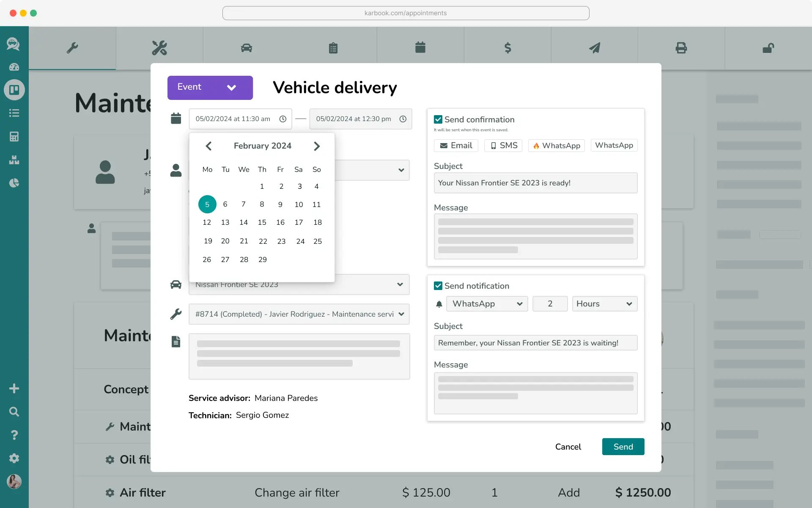
Task: Click the confirmation Subject input field
Action: pyautogui.click(x=535, y=183)
